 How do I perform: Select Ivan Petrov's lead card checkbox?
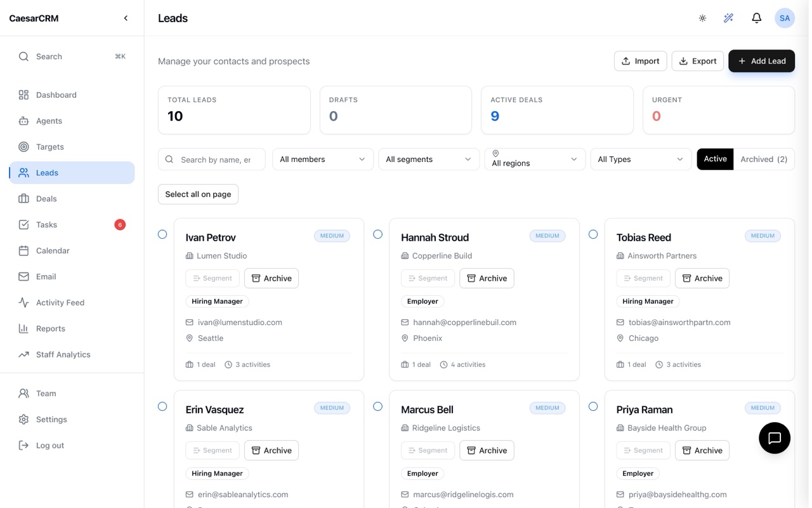[162, 234]
